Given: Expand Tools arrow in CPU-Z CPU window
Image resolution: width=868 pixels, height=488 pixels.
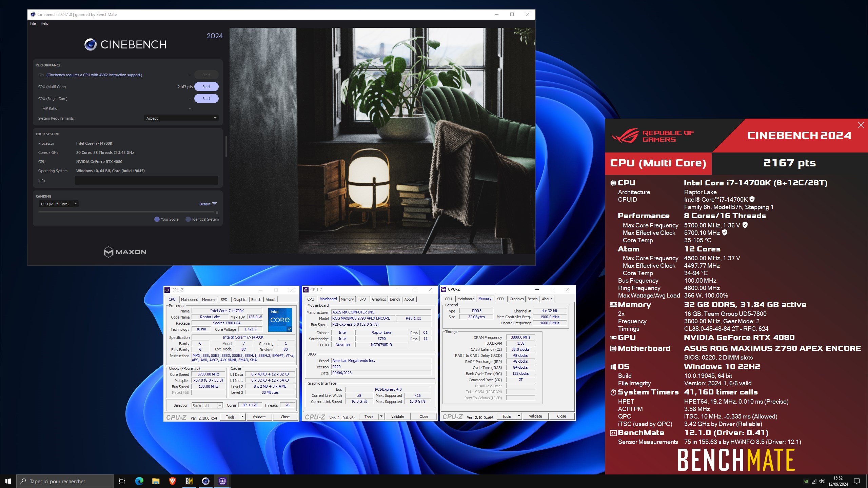Looking at the screenshot, I should tap(243, 417).
